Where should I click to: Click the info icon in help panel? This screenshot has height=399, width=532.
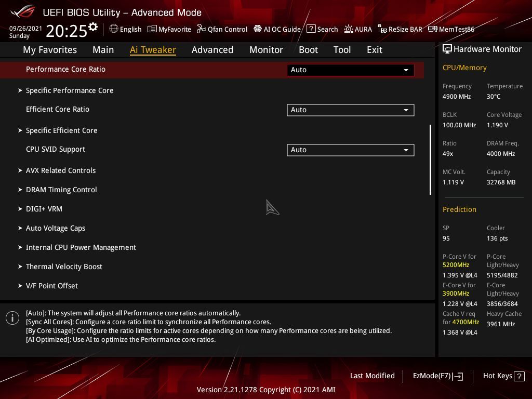(x=12, y=318)
